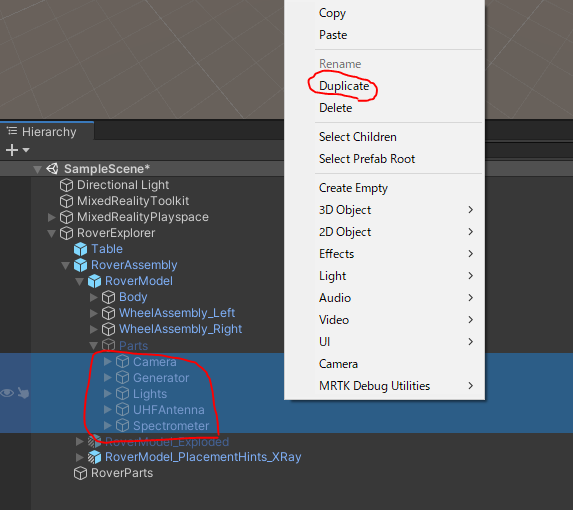Click the WheelAssembly_Right cube icon
This screenshot has width=573, height=510.
(x=108, y=329)
